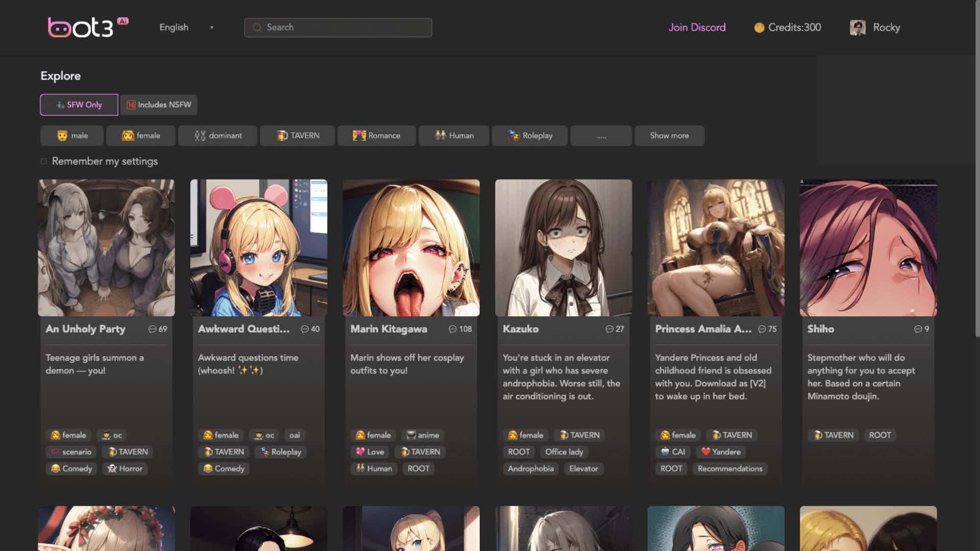Click comment bubble icon on Kazuko card
980x551 pixels.
(609, 329)
